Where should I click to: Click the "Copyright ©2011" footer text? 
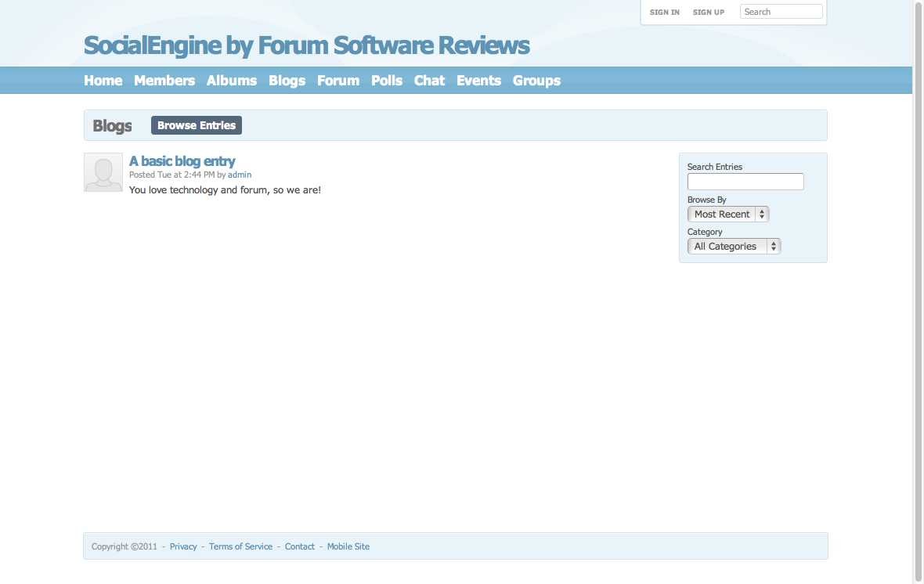click(125, 547)
